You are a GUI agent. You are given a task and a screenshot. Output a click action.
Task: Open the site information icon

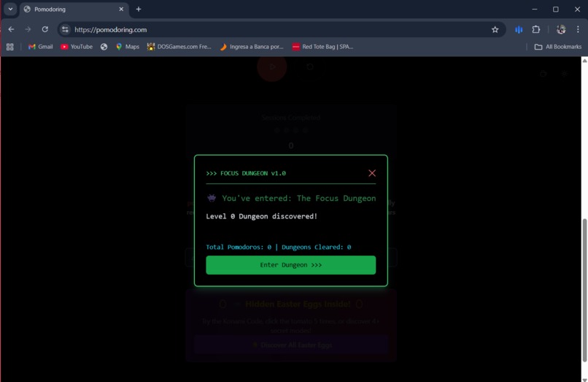click(x=65, y=29)
